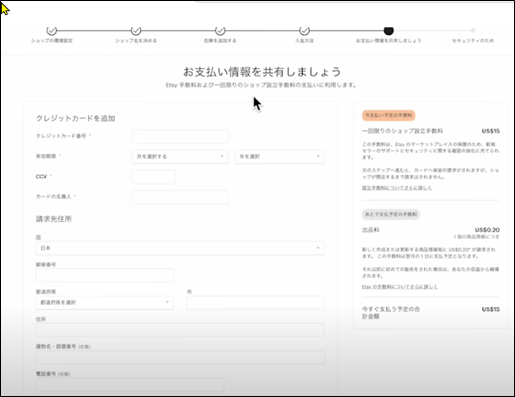This screenshot has height=397, width=515.
Task: Click the grey セキュリティのため step dot
Action: (x=473, y=30)
